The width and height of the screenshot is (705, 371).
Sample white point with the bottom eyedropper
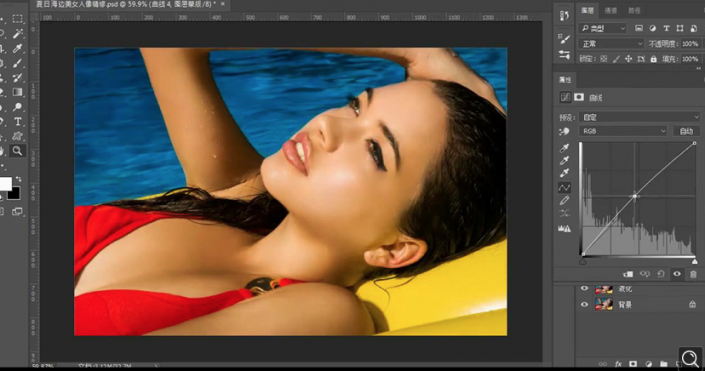tap(564, 173)
